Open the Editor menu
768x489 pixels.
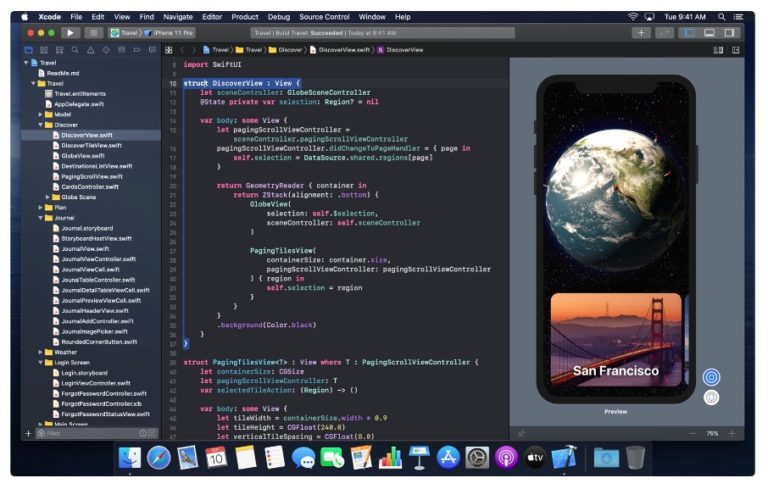tap(212, 17)
